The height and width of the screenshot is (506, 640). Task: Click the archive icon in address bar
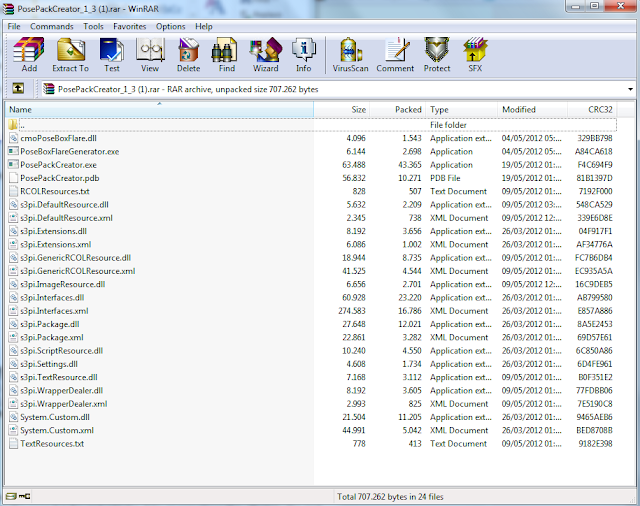tap(49, 89)
